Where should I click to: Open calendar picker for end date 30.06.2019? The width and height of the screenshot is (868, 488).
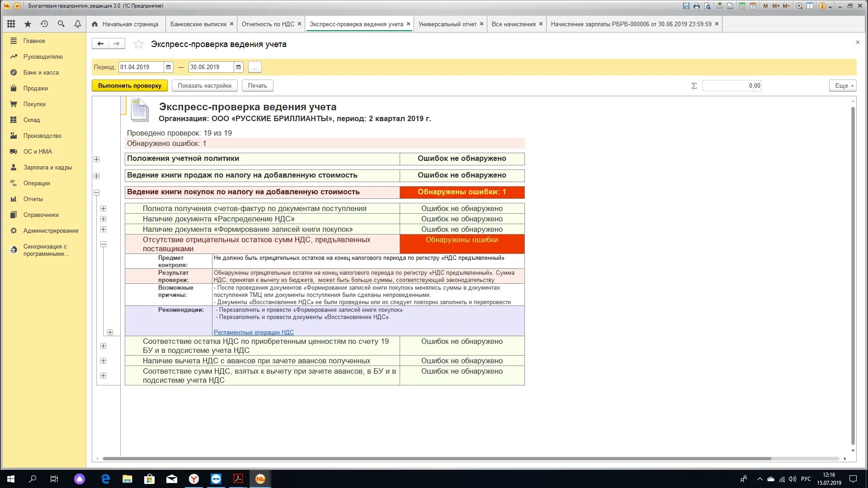point(238,67)
